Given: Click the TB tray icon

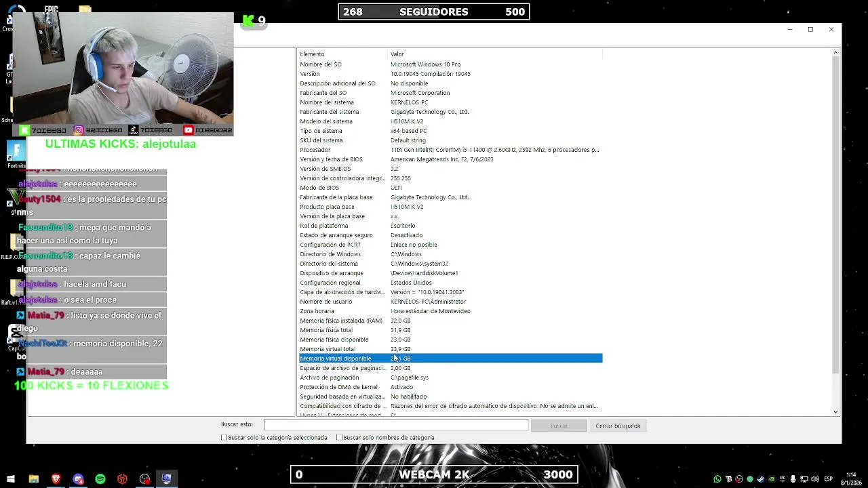Looking at the screenshot, I should point(728,479).
